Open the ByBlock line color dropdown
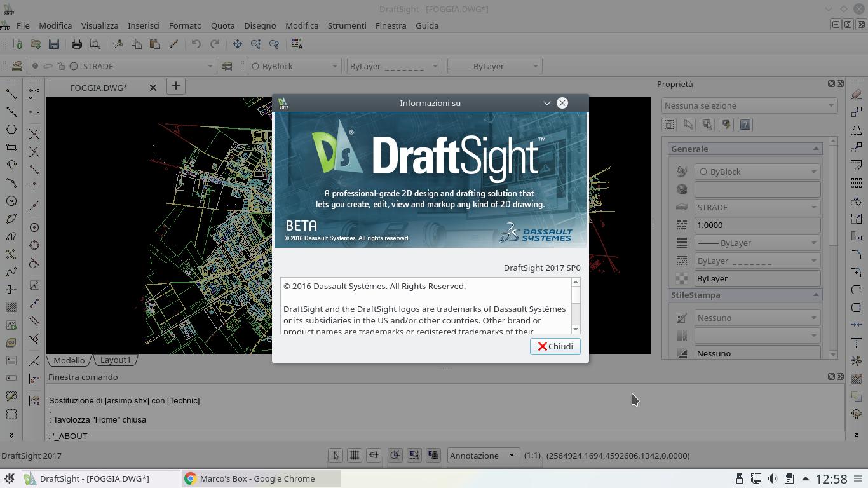The image size is (868, 488). (294, 66)
